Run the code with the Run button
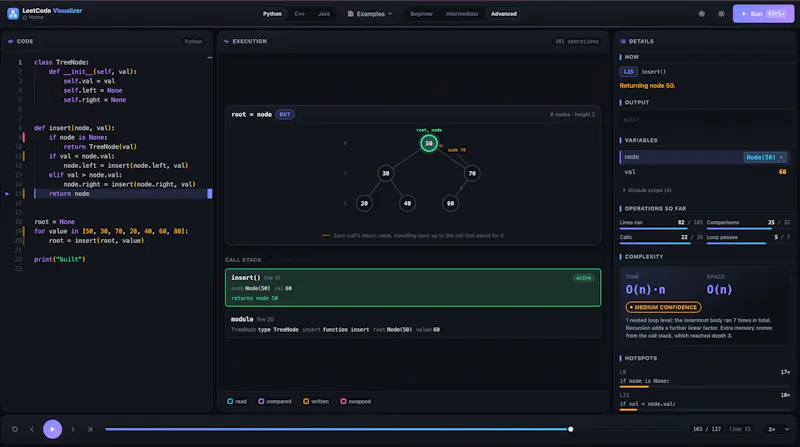 763,14
